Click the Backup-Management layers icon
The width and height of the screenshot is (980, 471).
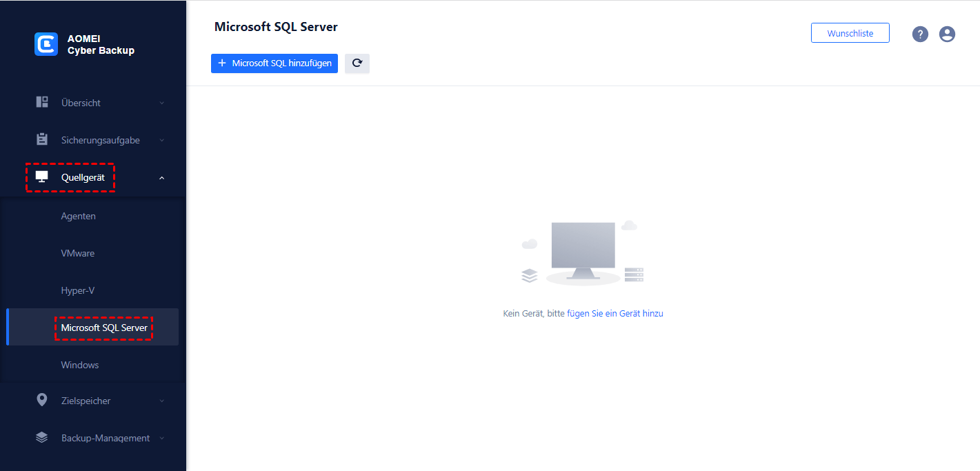42,437
